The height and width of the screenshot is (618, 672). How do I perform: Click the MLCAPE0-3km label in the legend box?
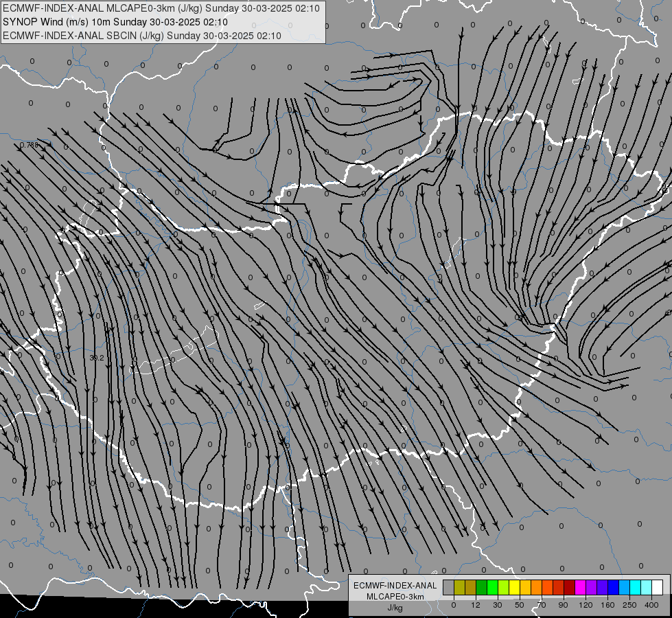click(395, 597)
